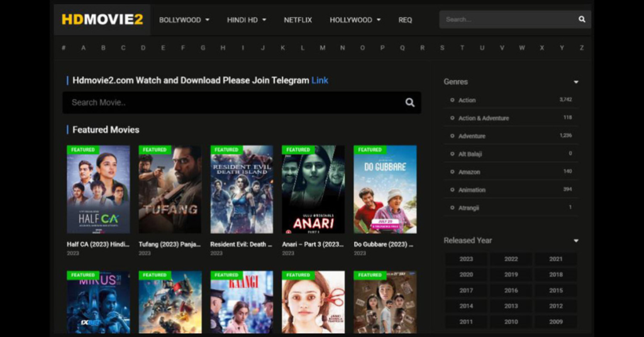The height and width of the screenshot is (337, 644).
Task: Click the 'Do Gubbare (2023) ...' title
Action: 384,244
